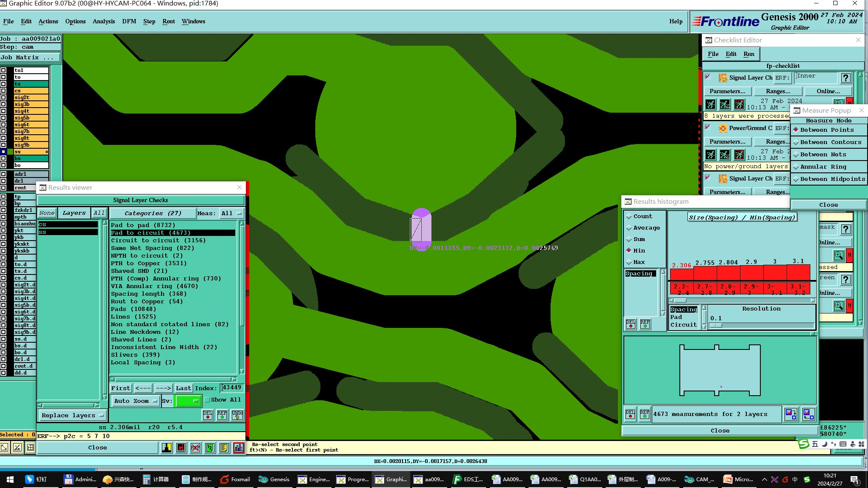Click the Last navigation button
This screenshot has width=868, height=488.
pyautogui.click(x=183, y=388)
